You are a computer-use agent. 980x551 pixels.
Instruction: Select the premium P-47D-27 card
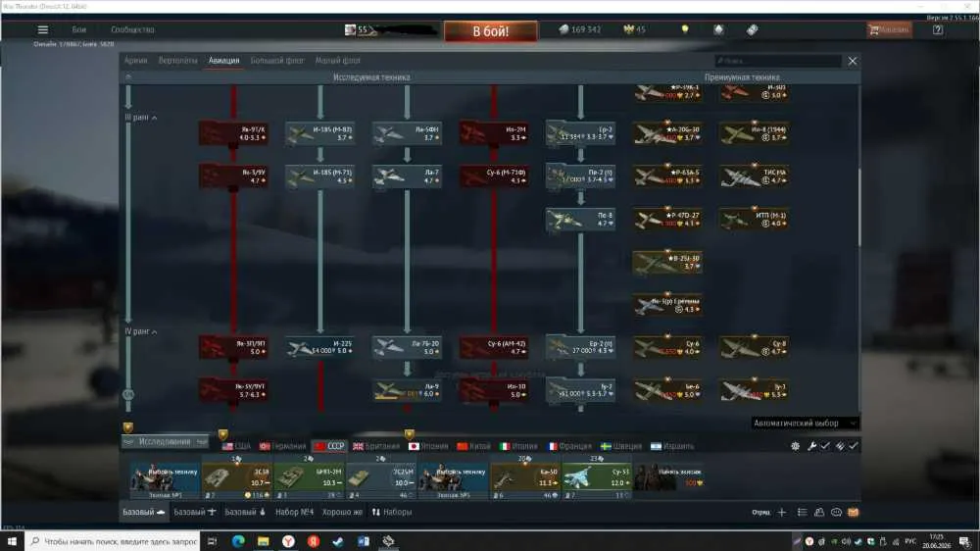667,220
